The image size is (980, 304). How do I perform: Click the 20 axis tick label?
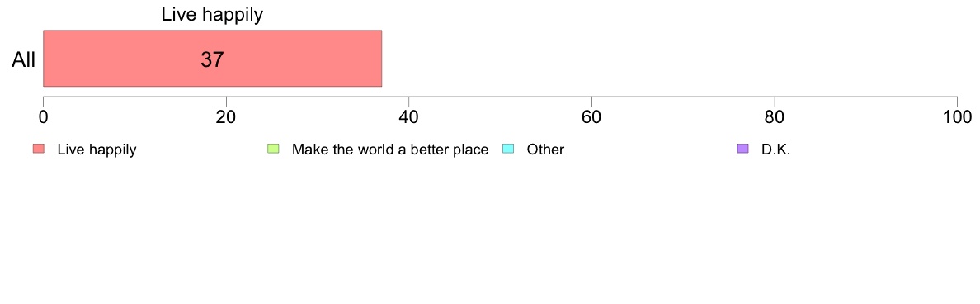click(x=226, y=117)
